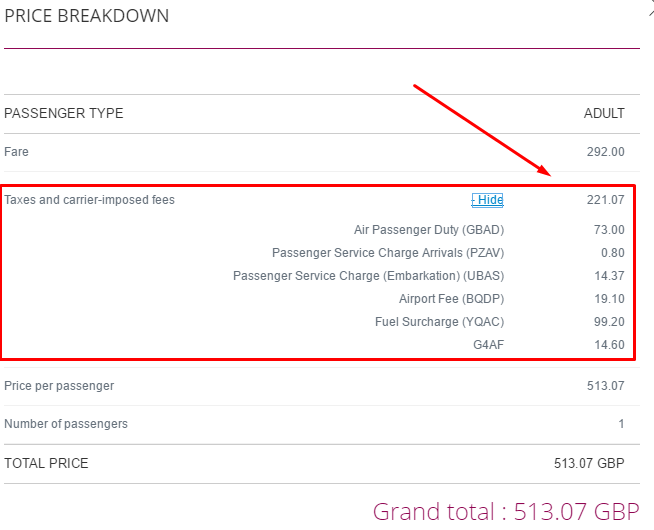The height and width of the screenshot is (530, 654).
Task: Click the G4AF fee label
Action: 488,345
